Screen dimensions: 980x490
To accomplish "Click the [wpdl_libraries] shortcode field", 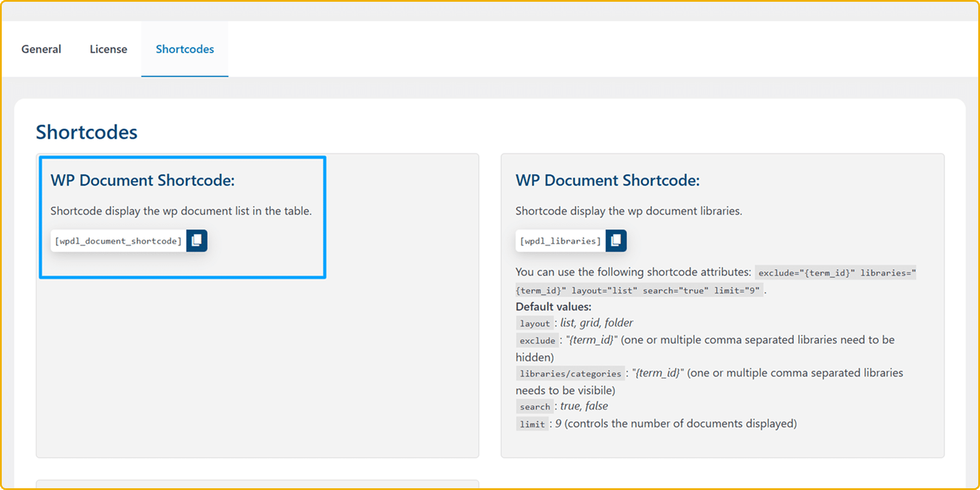I will click(560, 241).
